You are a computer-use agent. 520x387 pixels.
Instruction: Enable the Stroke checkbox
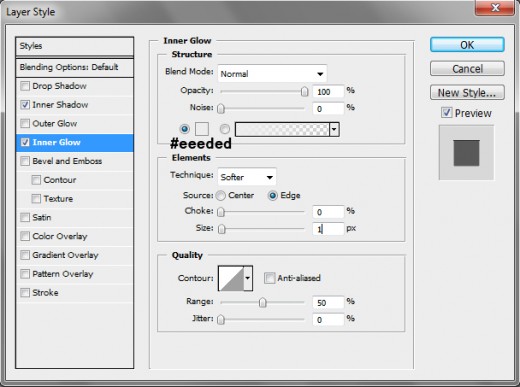25,293
